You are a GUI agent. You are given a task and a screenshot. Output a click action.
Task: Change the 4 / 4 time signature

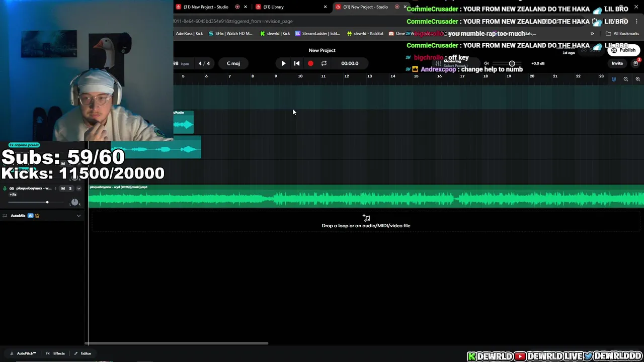204,63
